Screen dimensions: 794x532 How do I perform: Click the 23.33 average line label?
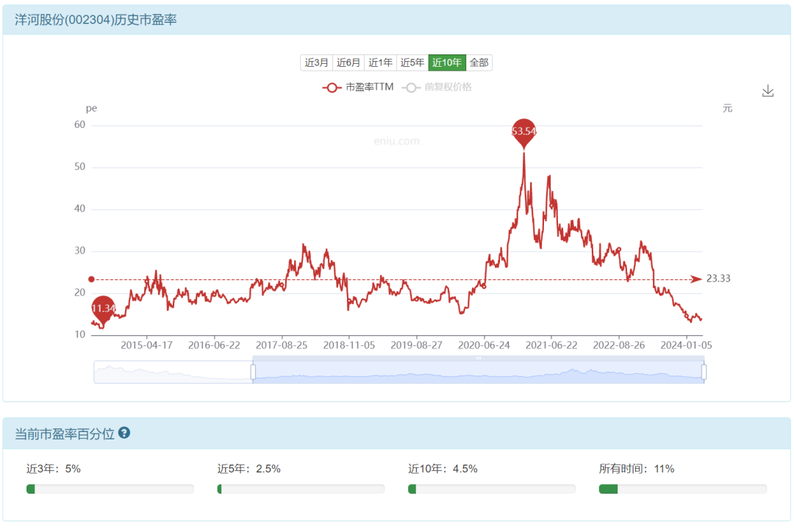coord(718,279)
